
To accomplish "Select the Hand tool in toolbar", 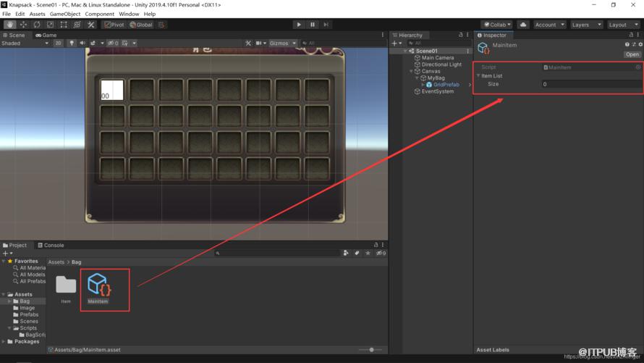I will pyautogui.click(x=10, y=25).
